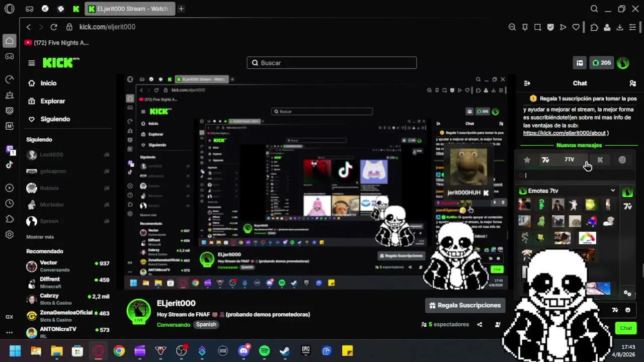Open Opera sidebar three-dots more menu
Screen dimensions: 644x362
click(x=10, y=332)
